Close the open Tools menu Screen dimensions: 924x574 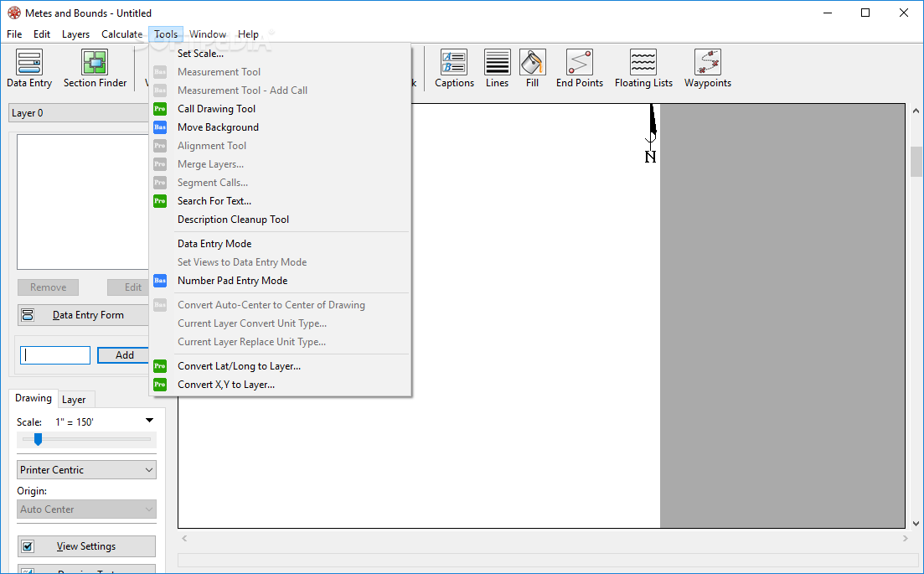(166, 34)
